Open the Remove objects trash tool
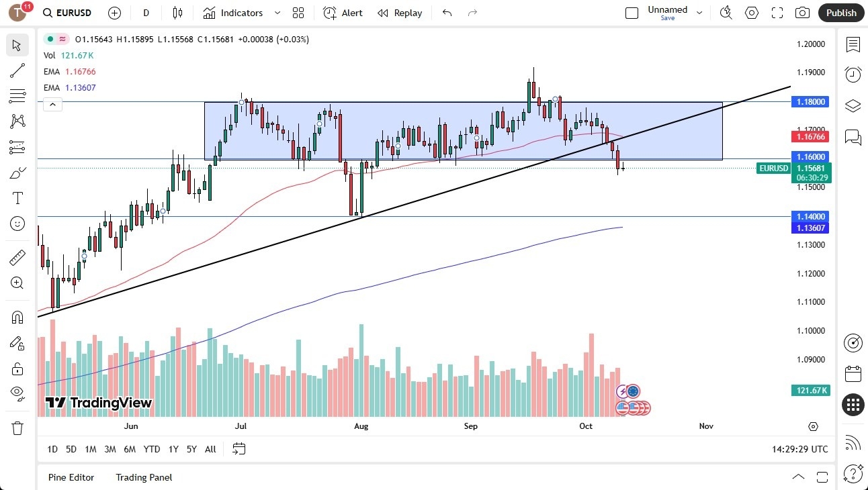This screenshot has height=490, width=868. (x=17, y=428)
